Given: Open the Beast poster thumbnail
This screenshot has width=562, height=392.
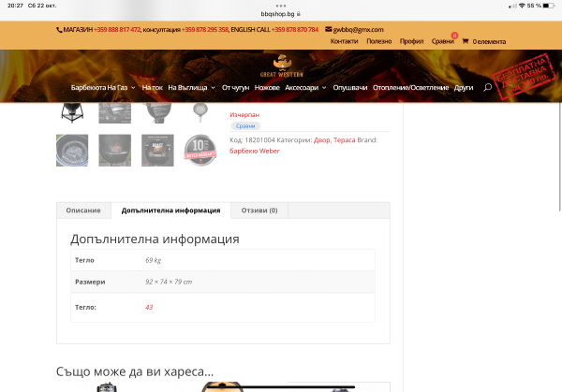Looking at the screenshot, I should coord(157,151).
